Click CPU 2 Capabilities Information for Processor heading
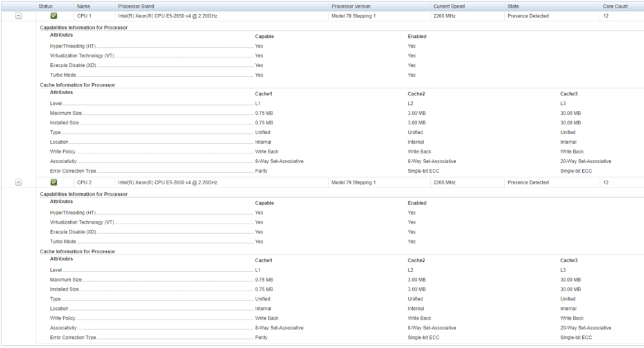Screen dimensions: 644x348 [84, 194]
